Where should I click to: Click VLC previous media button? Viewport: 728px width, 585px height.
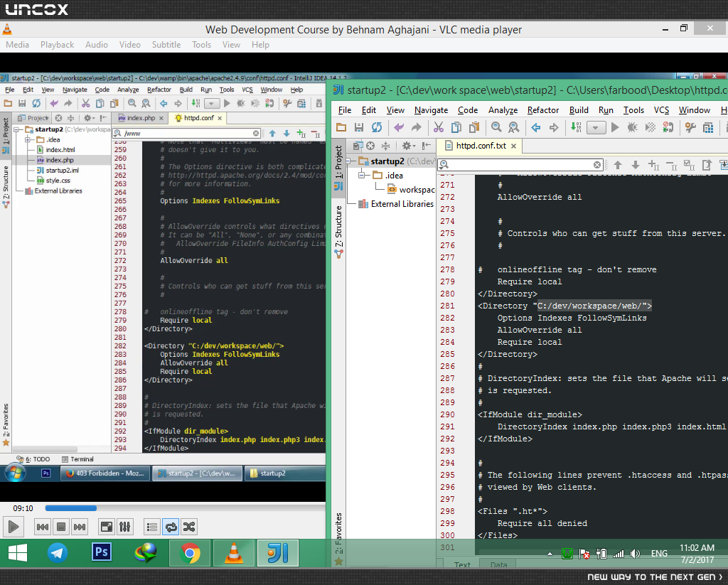(x=42, y=527)
